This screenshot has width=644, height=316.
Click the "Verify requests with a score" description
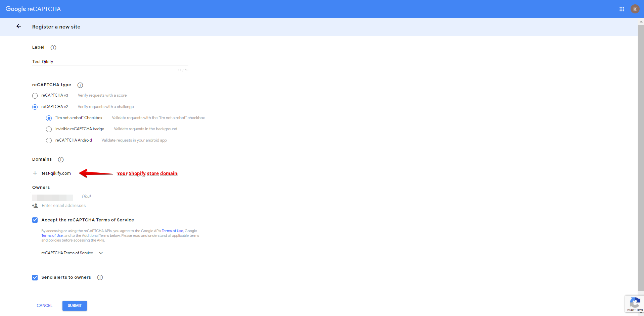point(102,95)
